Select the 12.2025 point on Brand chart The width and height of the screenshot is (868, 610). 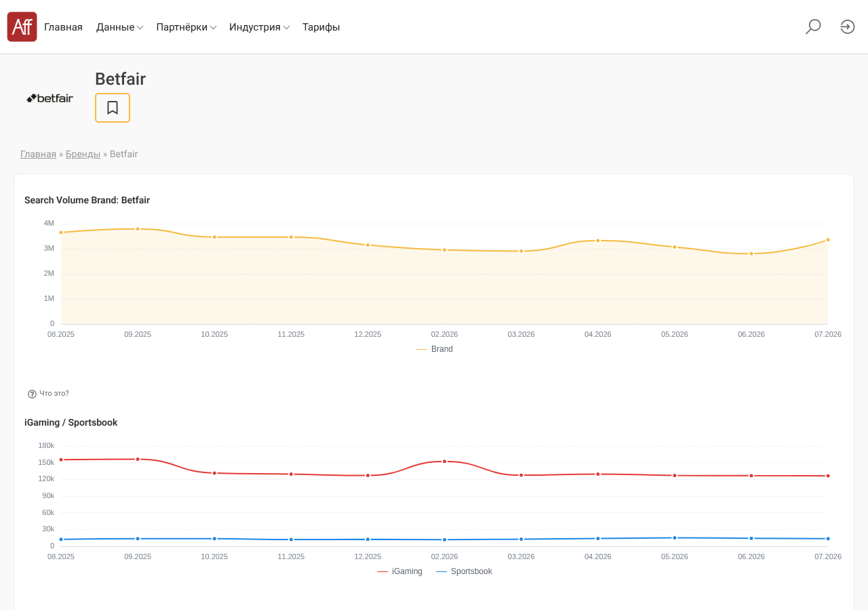coord(368,245)
